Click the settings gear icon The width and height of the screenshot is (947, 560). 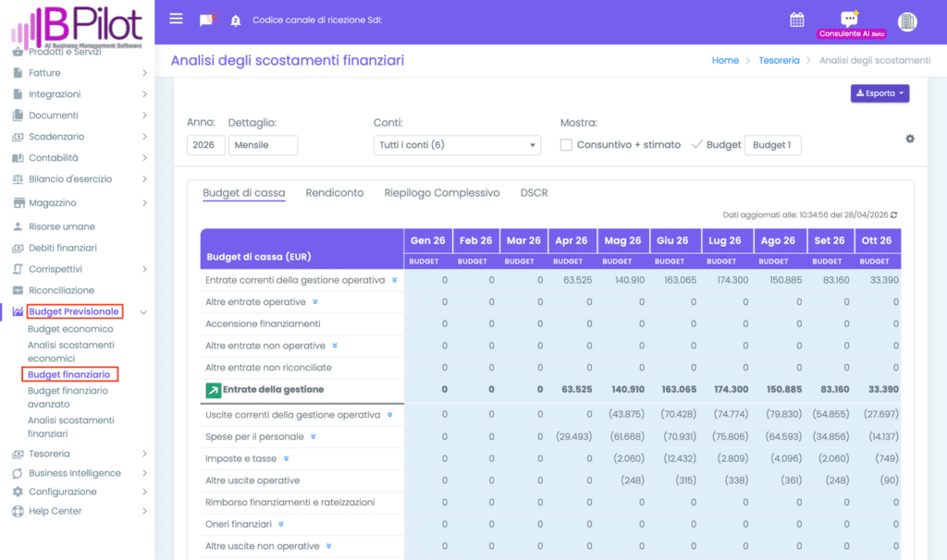910,139
